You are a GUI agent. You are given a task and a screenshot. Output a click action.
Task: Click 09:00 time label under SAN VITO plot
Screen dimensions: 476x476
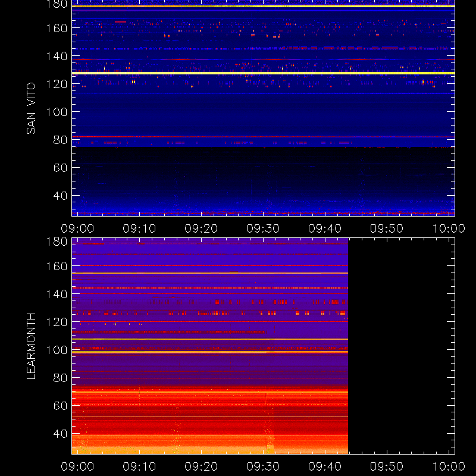77,228
